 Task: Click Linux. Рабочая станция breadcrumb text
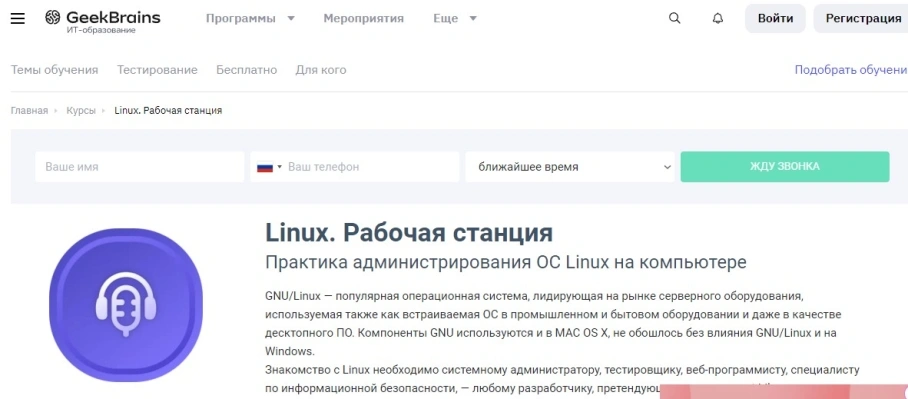[x=168, y=111]
